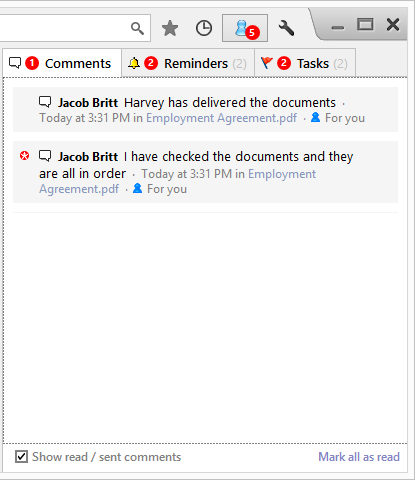415x480 pixels.
Task: Click 'Mark all as read' link
Action: [x=359, y=457]
